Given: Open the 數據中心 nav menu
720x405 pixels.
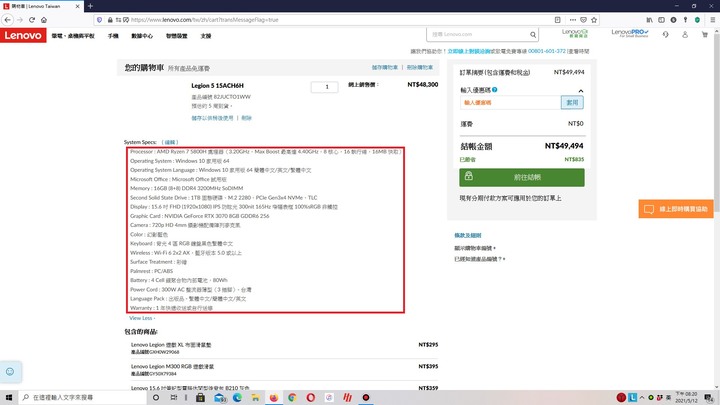Looking at the screenshot, I should (x=142, y=36).
